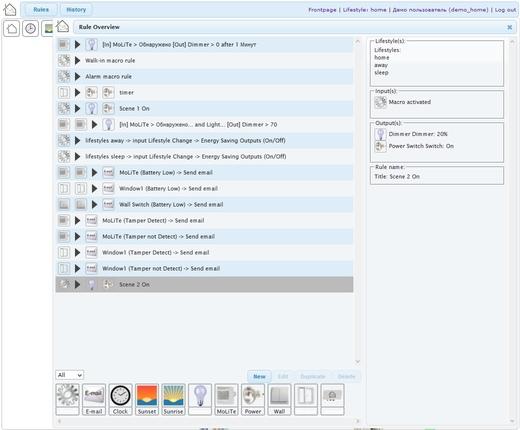
Task: Click the house icon beside Rule Overview title
Action: point(63,27)
